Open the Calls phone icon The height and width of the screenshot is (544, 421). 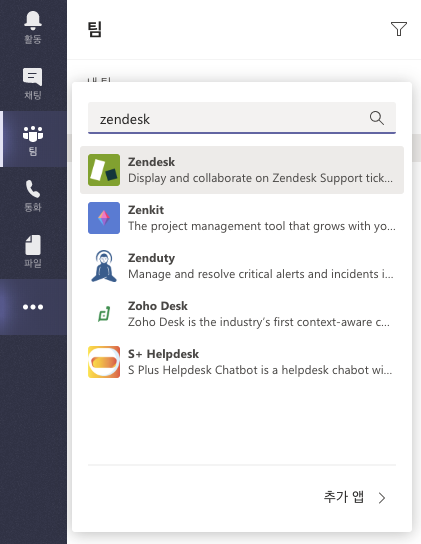pos(33,189)
